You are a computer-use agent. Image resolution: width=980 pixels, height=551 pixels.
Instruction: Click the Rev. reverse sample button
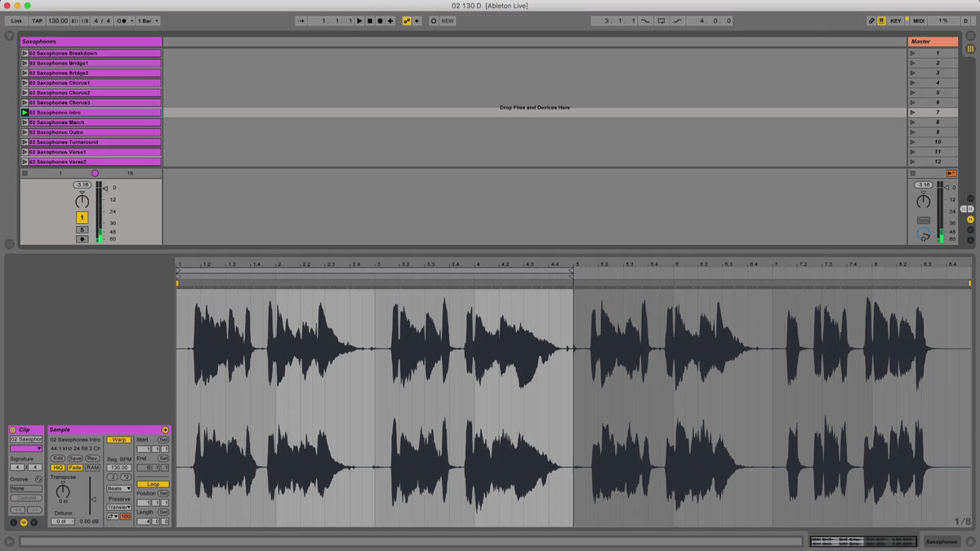92,458
